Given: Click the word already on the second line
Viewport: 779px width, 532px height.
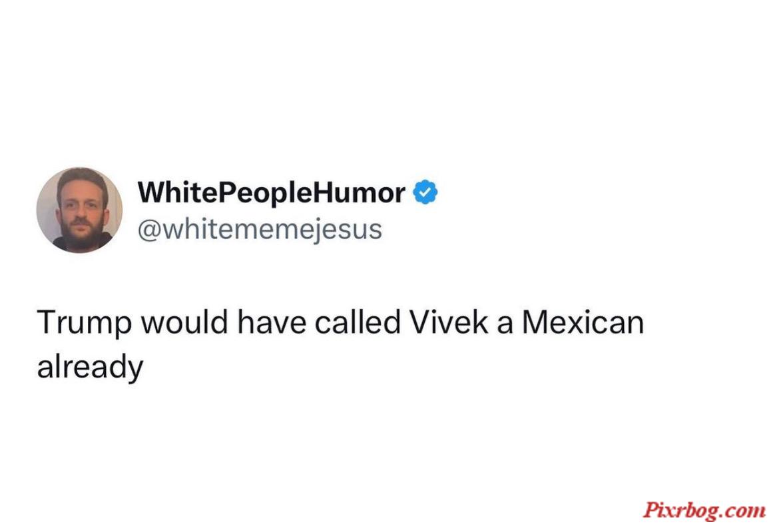Looking at the screenshot, I should tap(91, 368).
